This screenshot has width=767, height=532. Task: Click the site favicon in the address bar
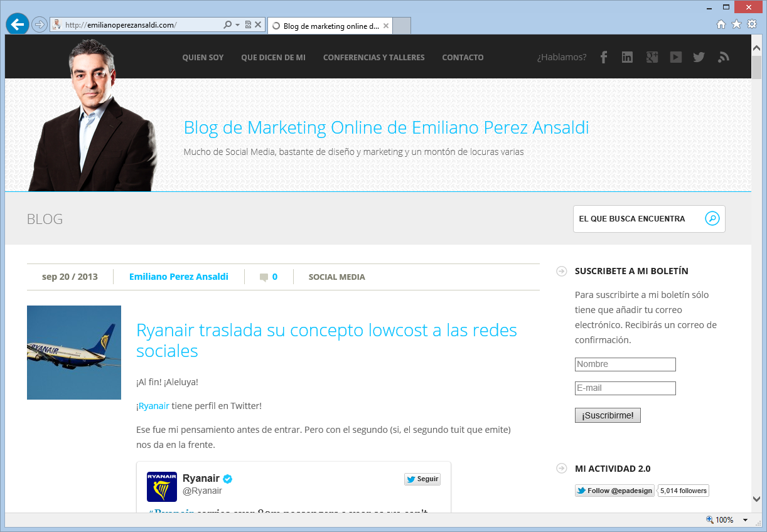click(x=57, y=25)
